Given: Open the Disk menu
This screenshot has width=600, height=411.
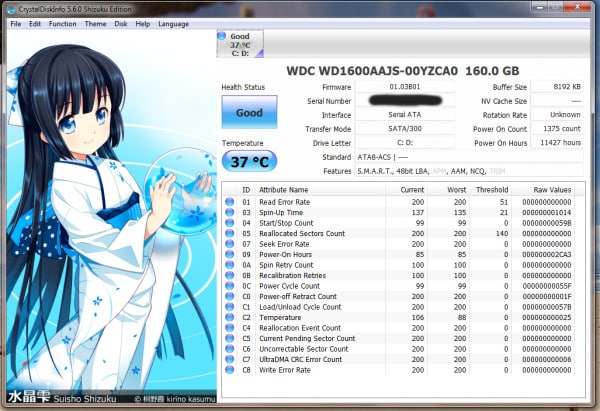Looking at the screenshot, I should [121, 22].
